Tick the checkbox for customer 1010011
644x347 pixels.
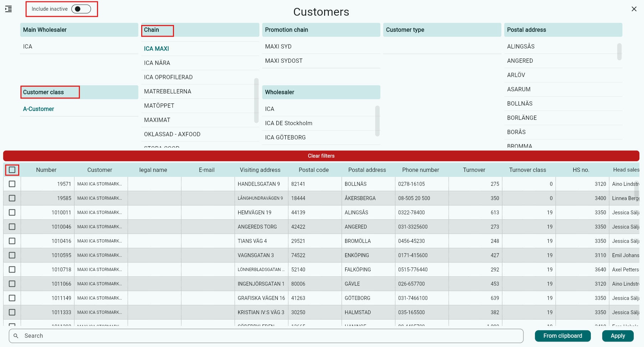12,213
